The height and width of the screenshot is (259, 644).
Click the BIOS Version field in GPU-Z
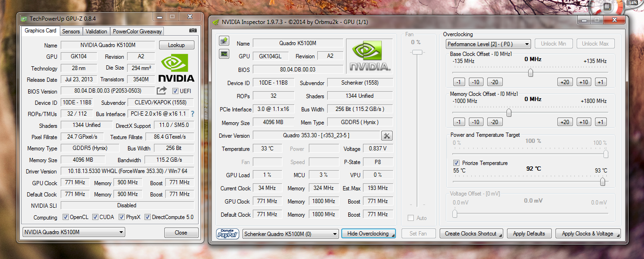(x=108, y=91)
